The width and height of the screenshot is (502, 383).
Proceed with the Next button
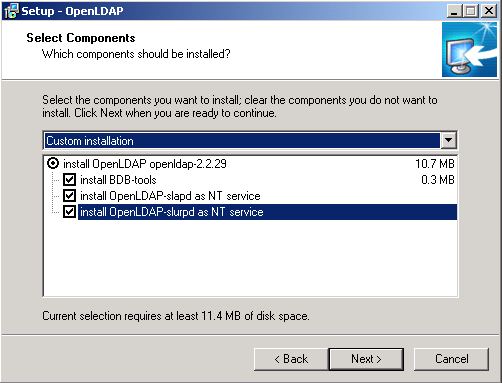[366, 359]
